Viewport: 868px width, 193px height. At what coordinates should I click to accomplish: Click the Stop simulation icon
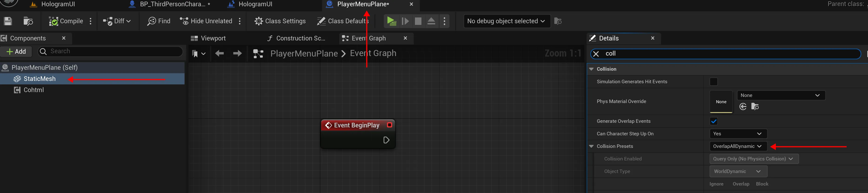[418, 21]
